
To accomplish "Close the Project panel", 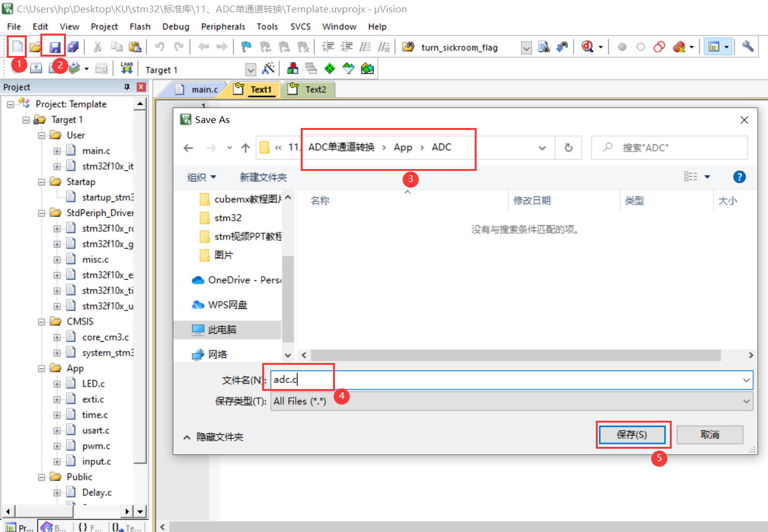I will click(141, 87).
